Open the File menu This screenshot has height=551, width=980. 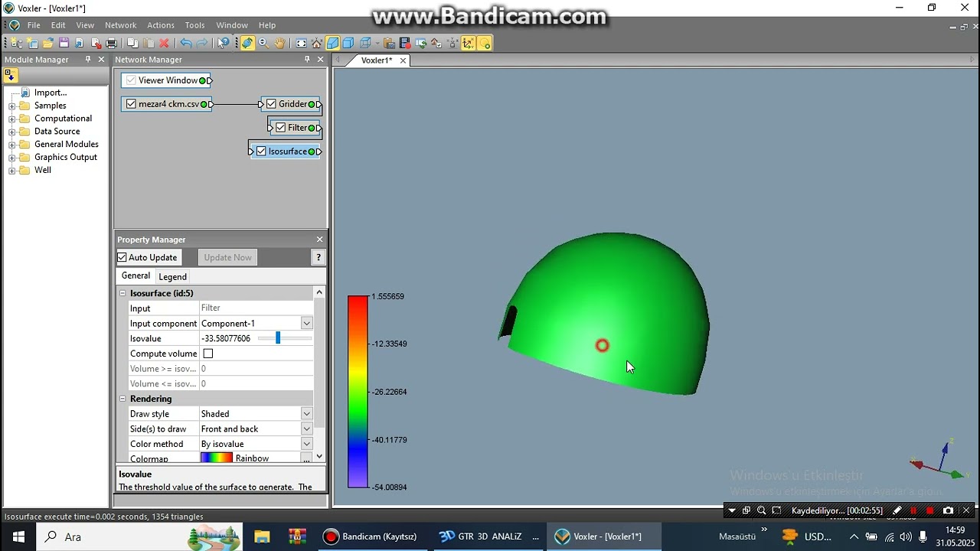(x=34, y=25)
